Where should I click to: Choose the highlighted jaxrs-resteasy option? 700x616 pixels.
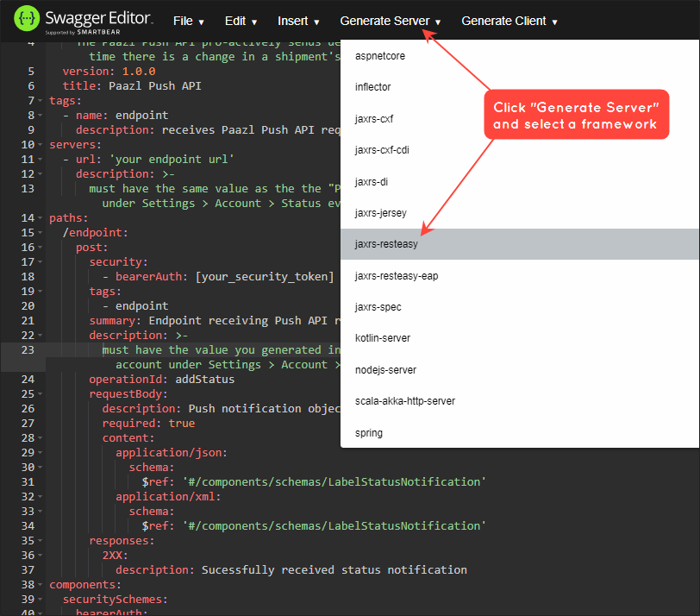tap(520, 244)
